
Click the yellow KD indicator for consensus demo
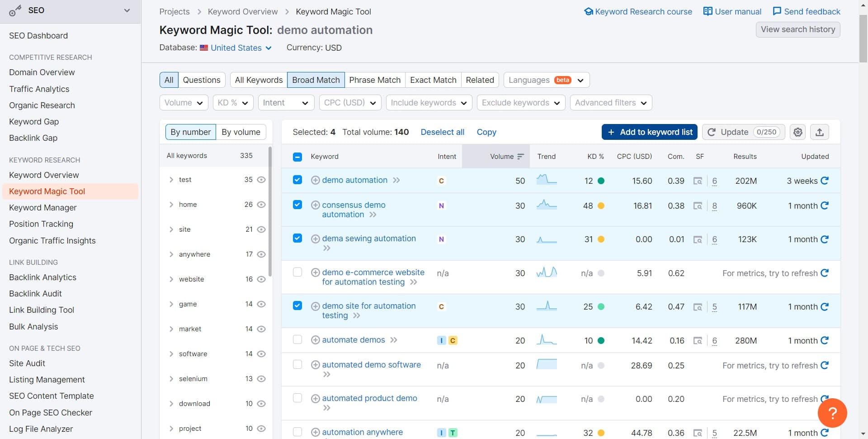(601, 206)
